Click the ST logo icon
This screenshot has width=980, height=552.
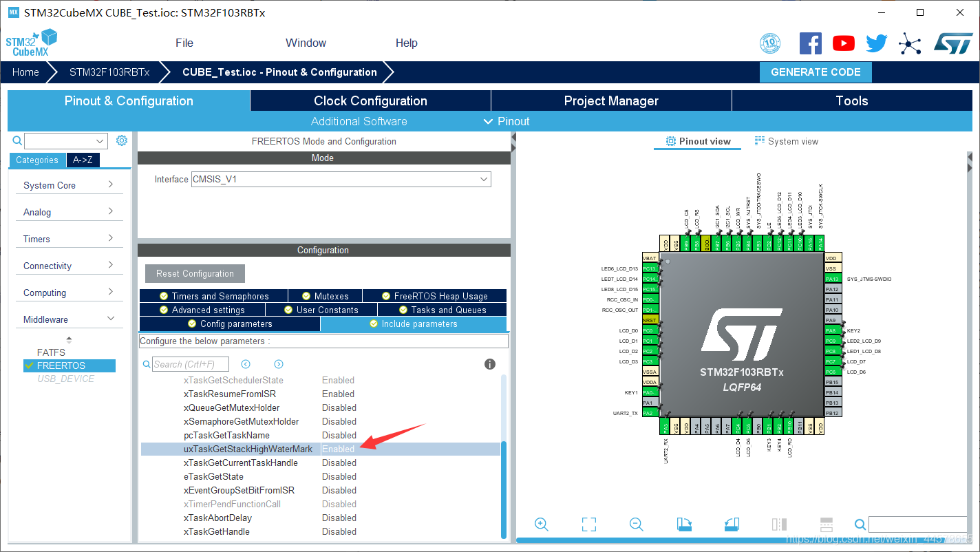tap(953, 43)
